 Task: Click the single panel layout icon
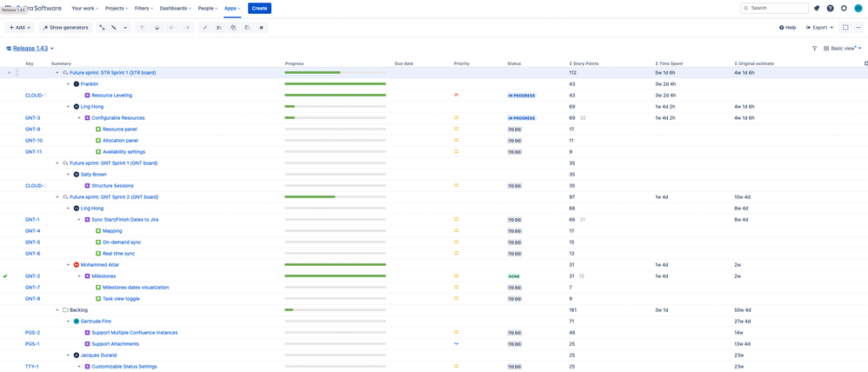point(845,27)
